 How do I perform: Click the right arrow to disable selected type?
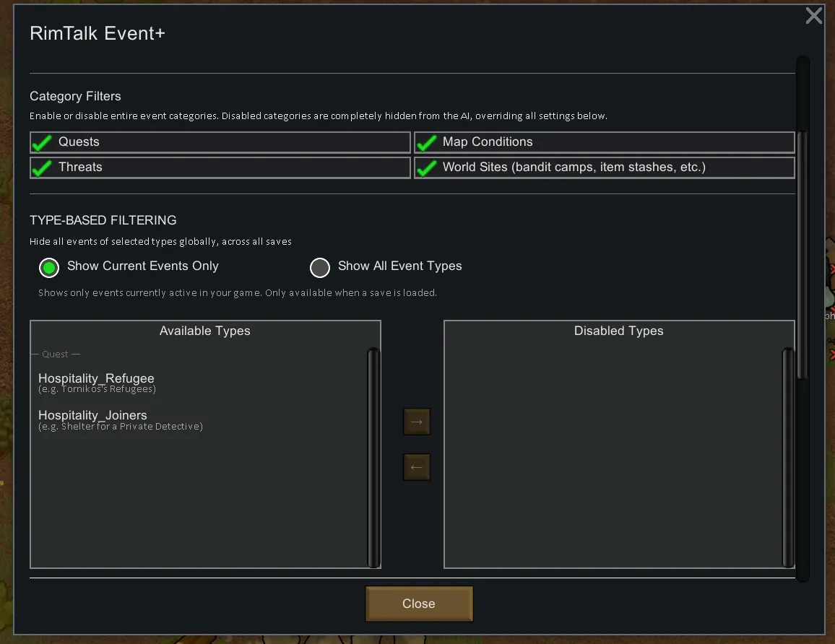416,422
